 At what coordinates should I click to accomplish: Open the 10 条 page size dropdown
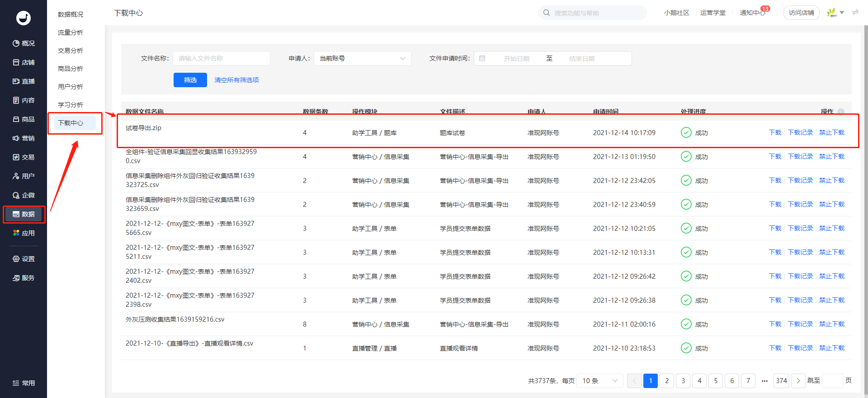[600, 381]
